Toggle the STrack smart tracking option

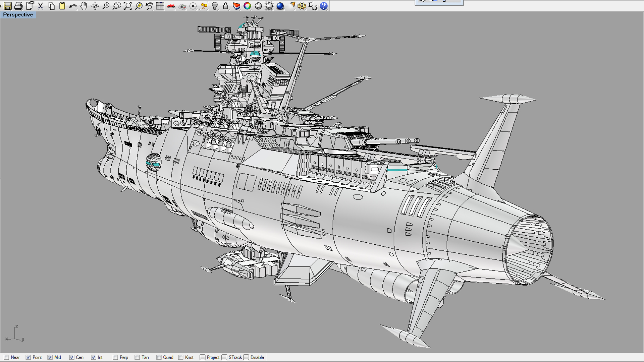coord(224,357)
